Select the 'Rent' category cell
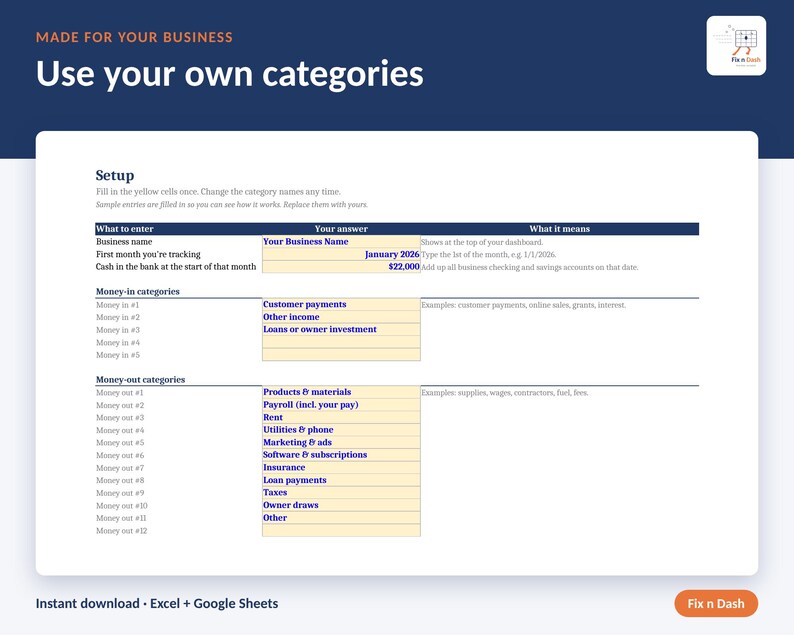The image size is (794, 635). [x=341, y=417]
